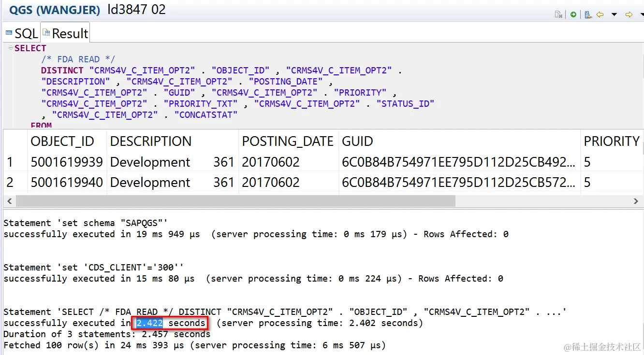
Task: Click the yellow Forward arrow icon
Action: click(x=629, y=14)
